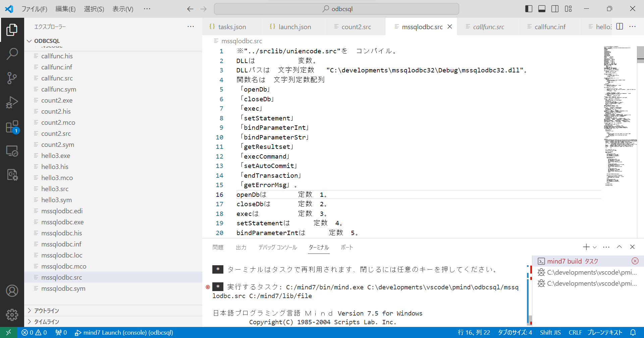Screen dimensions: 644x338
Task: Toggle the bottom panel visibility
Action: pos(542,9)
